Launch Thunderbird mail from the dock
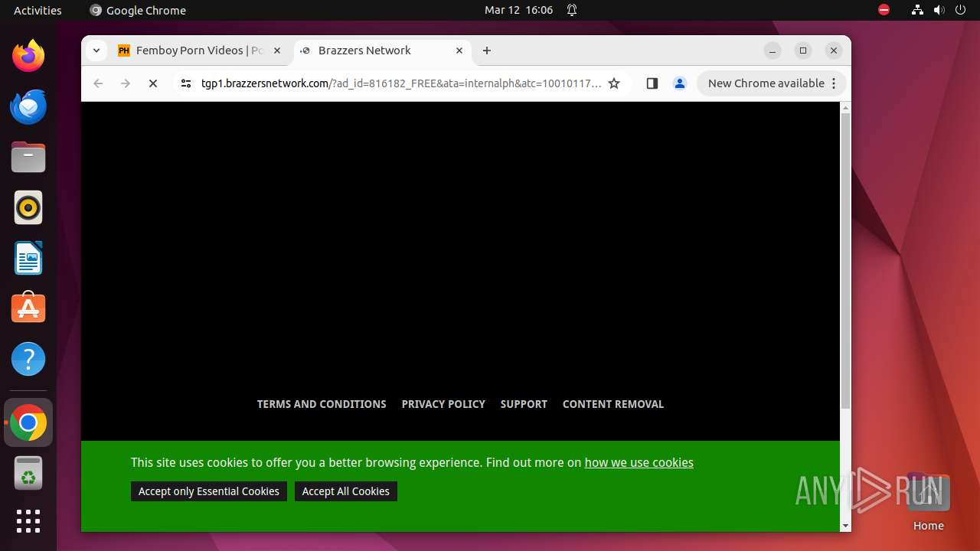 (x=28, y=106)
